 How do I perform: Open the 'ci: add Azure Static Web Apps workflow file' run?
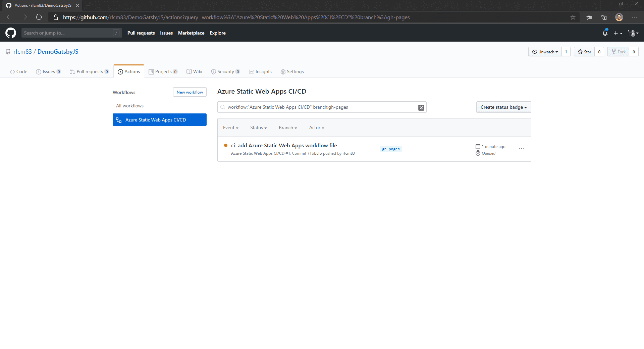(284, 145)
